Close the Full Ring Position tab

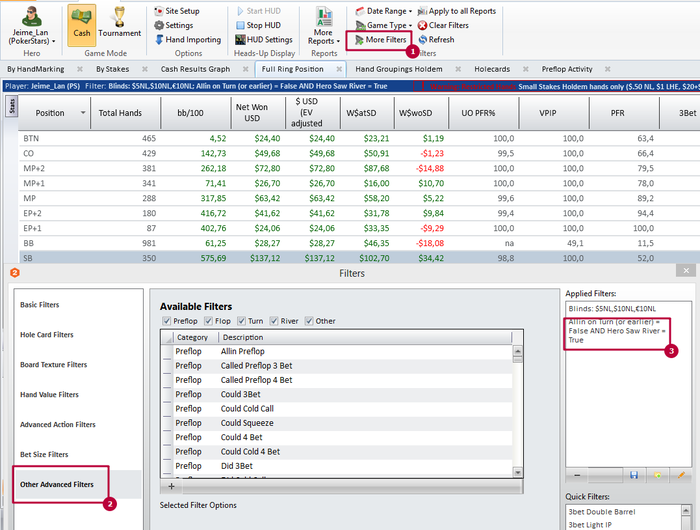pyautogui.click(x=339, y=69)
